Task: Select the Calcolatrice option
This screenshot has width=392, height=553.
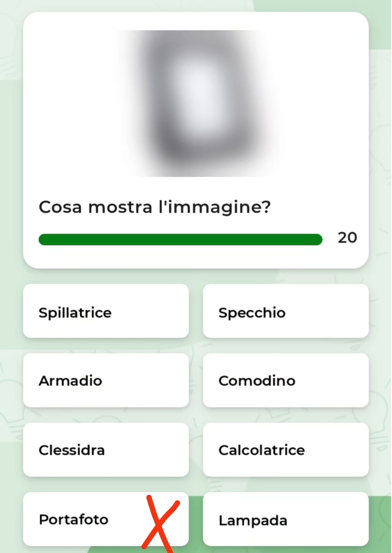Action: [286, 450]
